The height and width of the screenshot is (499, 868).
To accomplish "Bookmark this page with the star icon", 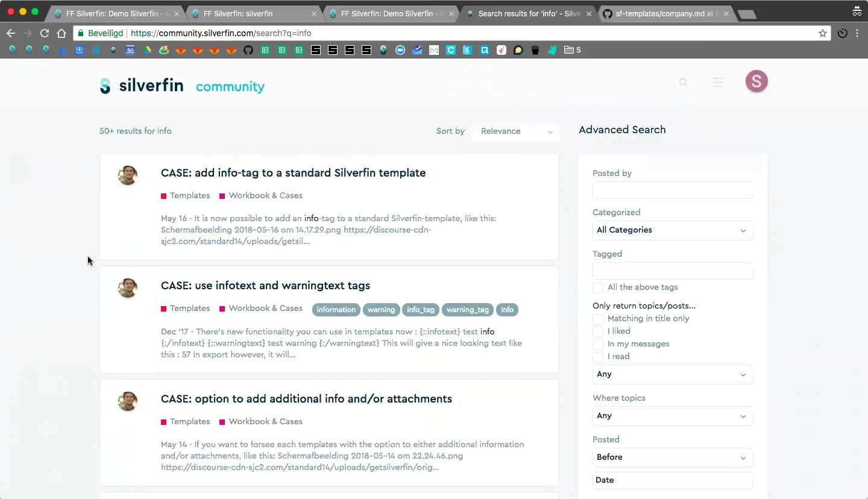I will pyautogui.click(x=823, y=33).
